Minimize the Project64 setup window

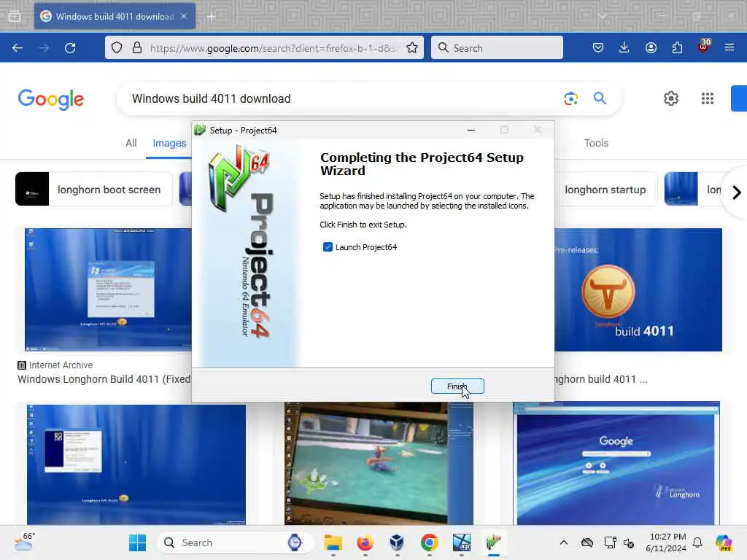(x=471, y=130)
